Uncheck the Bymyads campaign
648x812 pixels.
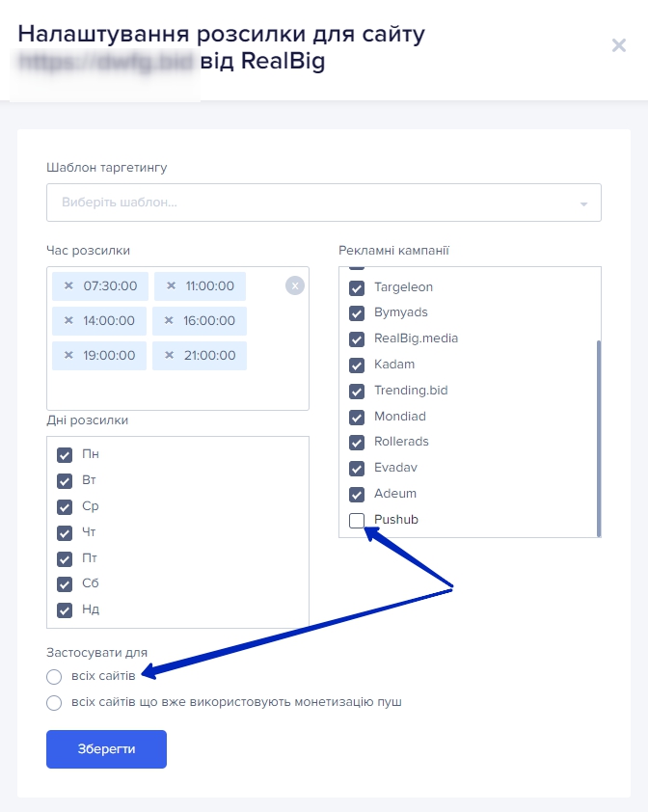(x=357, y=313)
